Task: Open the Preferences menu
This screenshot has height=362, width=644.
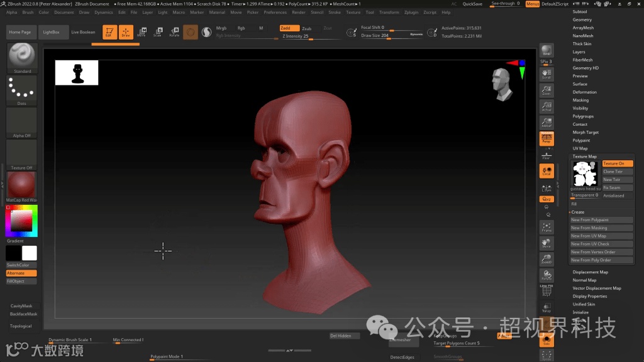Action: (275, 12)
